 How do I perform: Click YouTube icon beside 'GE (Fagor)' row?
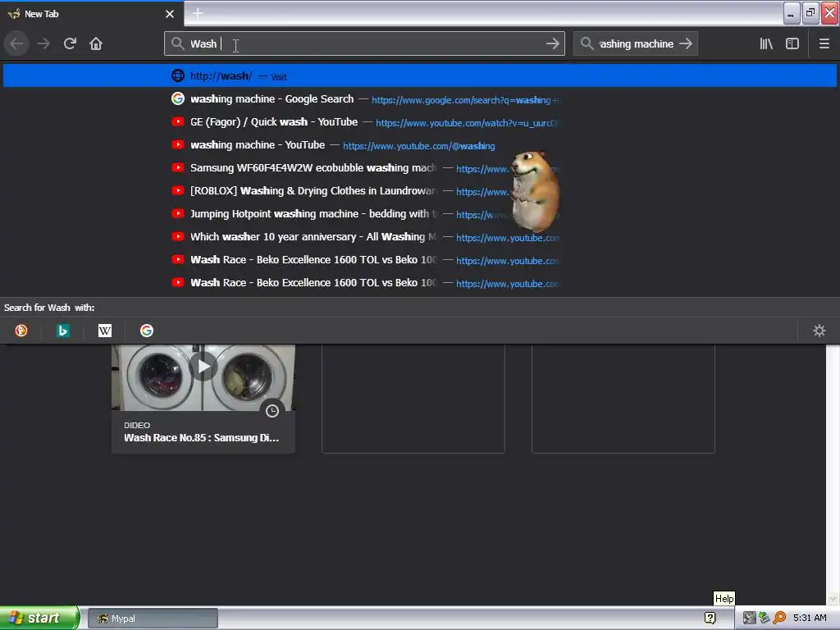click(x=178, y=122)
